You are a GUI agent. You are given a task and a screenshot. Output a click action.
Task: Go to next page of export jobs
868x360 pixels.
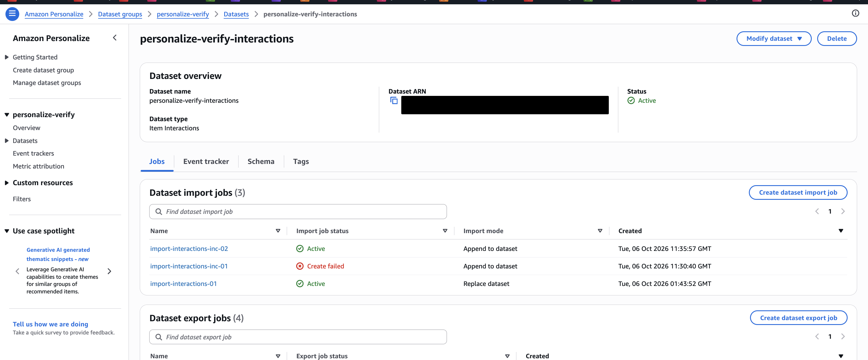843,336
